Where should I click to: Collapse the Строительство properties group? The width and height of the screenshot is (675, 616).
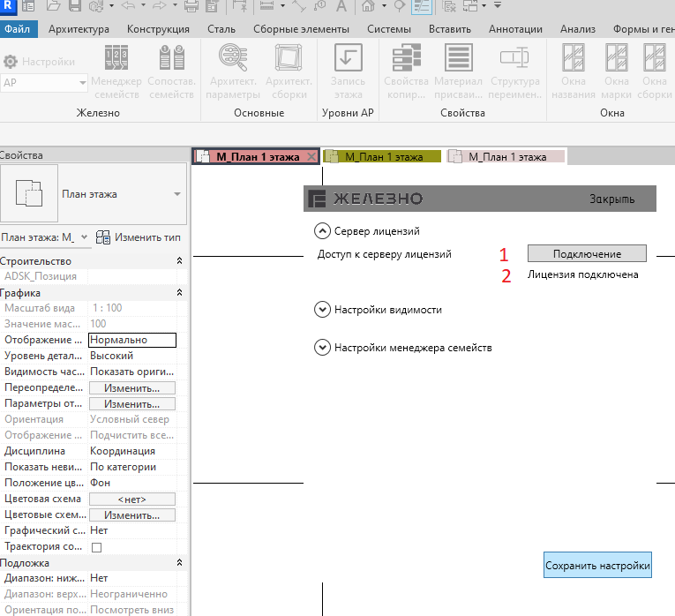[x=179, y=261]
